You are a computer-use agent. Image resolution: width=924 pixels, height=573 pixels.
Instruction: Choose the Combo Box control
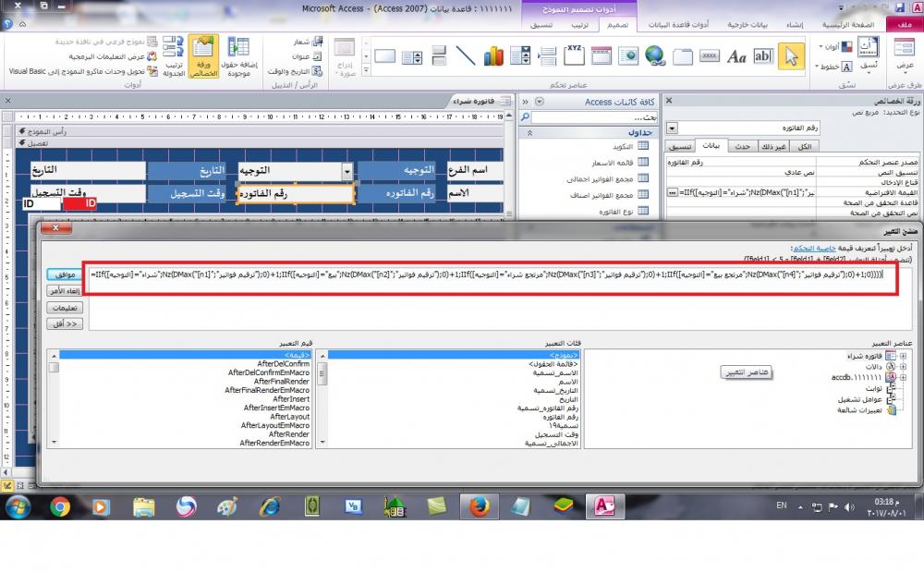click(x=520, y=56)
